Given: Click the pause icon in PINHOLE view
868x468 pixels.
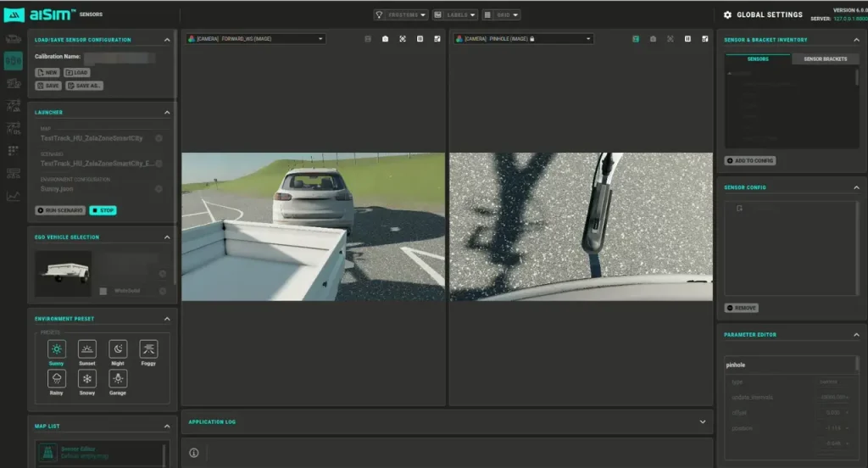Looking at the screenshot, I should click(687, 39).
